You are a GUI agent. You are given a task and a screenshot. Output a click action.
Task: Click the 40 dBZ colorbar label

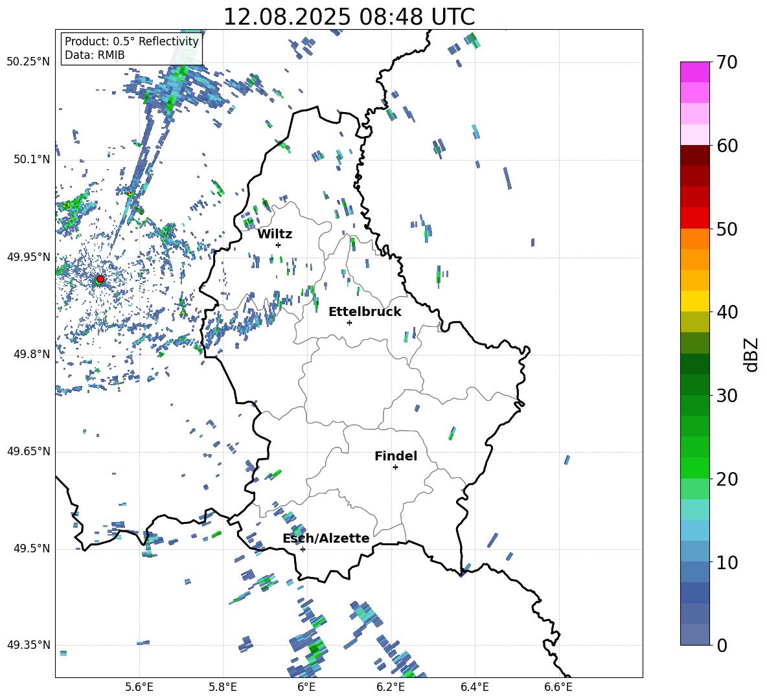tap(727, 312)
